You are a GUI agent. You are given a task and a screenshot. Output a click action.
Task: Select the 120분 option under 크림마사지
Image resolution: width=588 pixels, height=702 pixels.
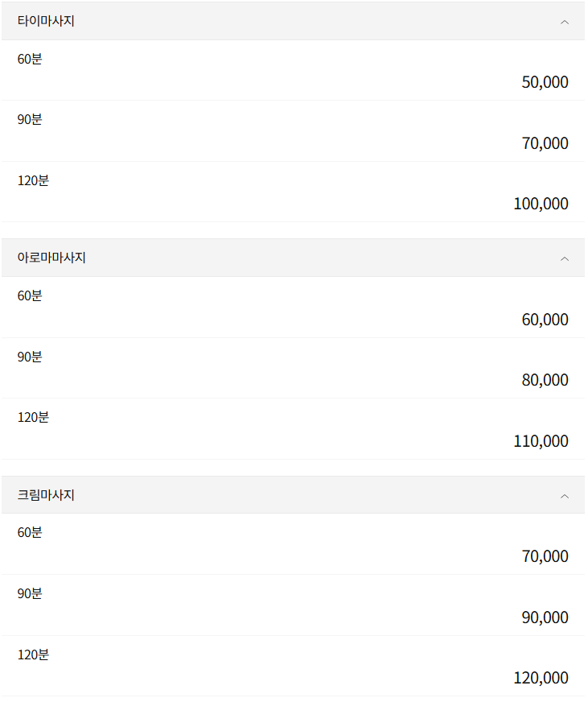click(32, 655)
